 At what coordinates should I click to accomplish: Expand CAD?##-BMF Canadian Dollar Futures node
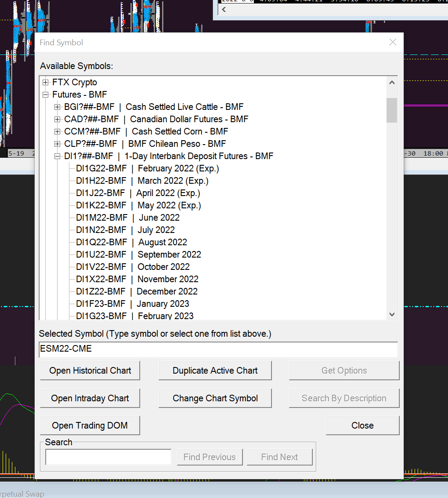click(57, 120)
